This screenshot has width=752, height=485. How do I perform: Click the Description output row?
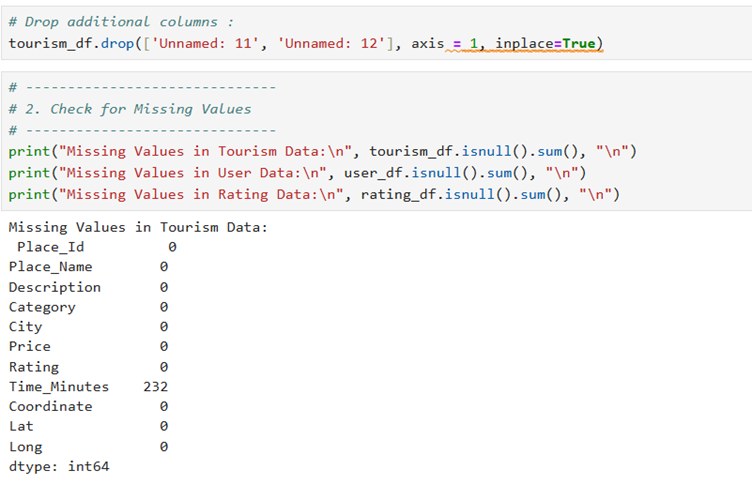54,287
